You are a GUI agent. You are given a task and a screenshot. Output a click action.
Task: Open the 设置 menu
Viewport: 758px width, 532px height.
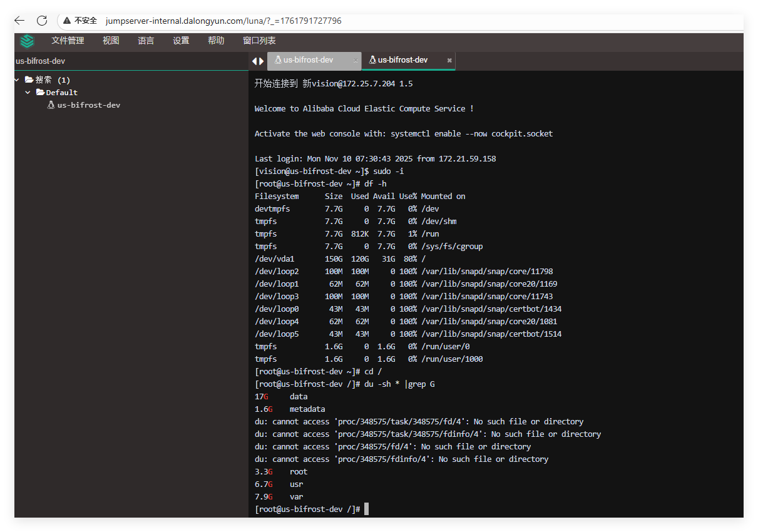[181, 41]
